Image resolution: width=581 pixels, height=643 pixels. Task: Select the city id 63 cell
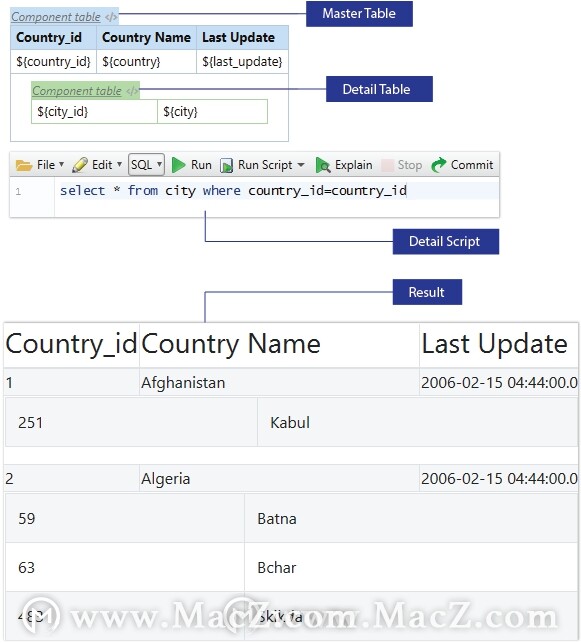125,568
